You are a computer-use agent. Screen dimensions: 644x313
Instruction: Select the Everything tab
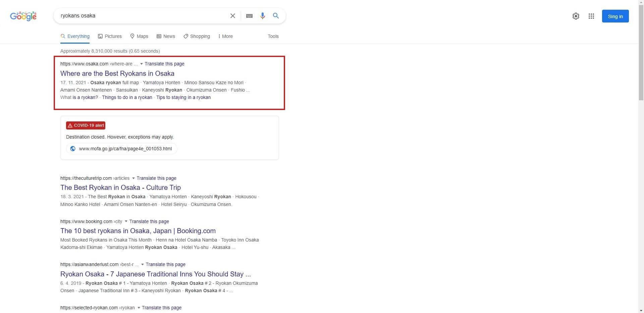pyautogui.click(x=75, y=36)
